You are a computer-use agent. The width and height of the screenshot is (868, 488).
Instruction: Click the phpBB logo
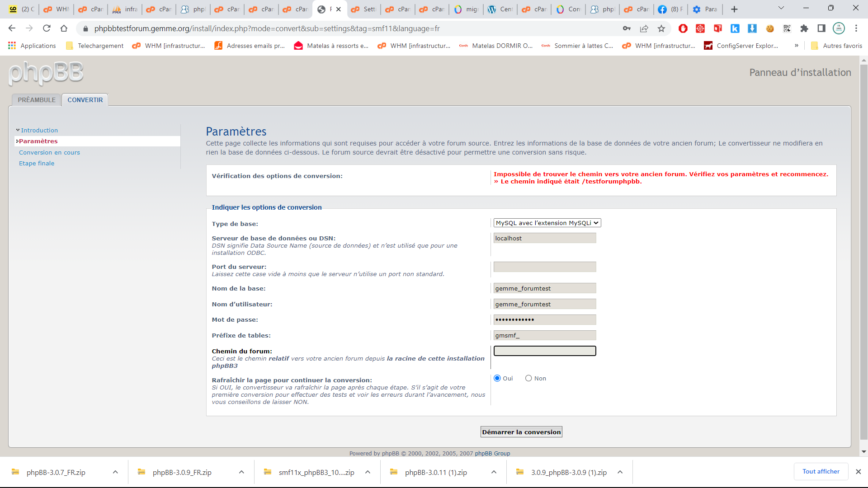46,73
